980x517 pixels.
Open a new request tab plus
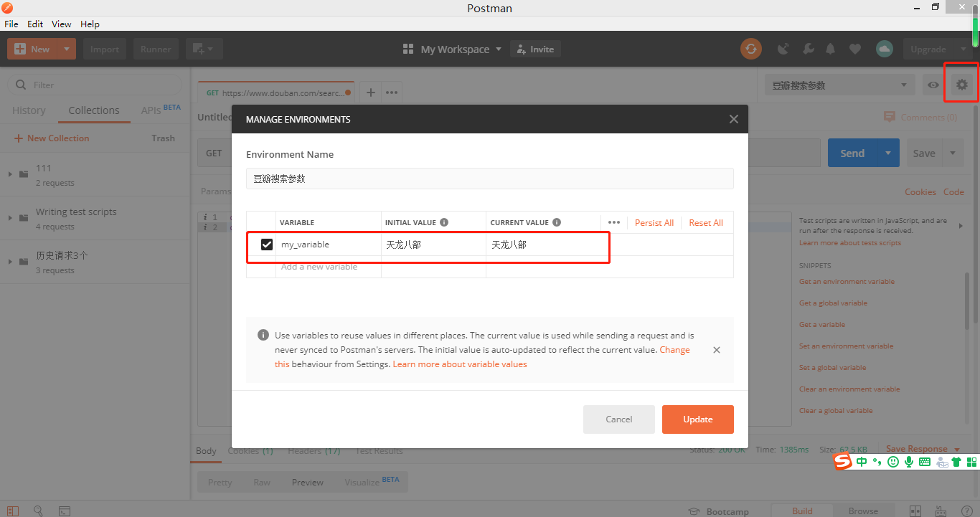coord(371,93)
